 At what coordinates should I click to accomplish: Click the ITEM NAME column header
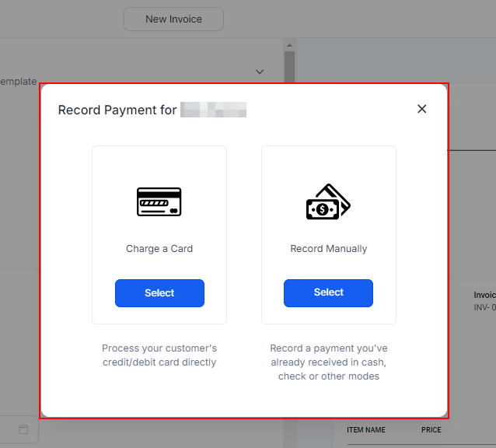(365, 430)
